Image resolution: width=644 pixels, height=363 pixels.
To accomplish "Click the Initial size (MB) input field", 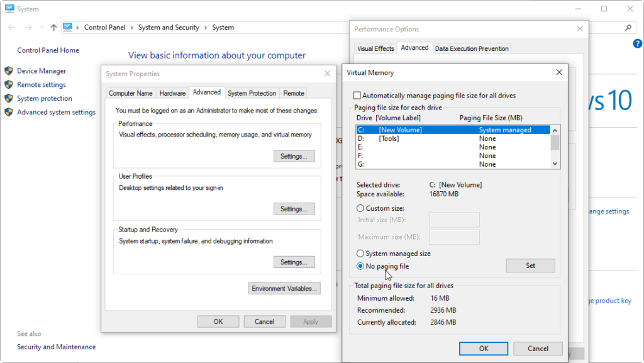I will point(454,220).
